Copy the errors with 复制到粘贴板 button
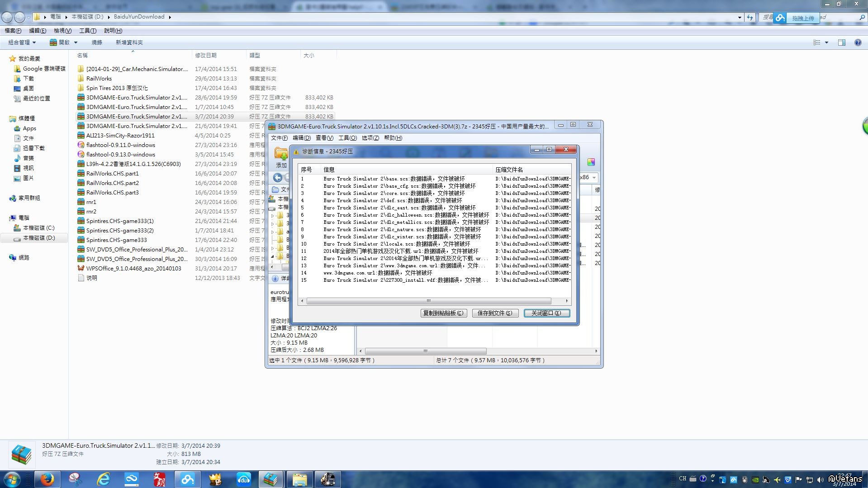868x488 pixels. click(x=443, y=313)
